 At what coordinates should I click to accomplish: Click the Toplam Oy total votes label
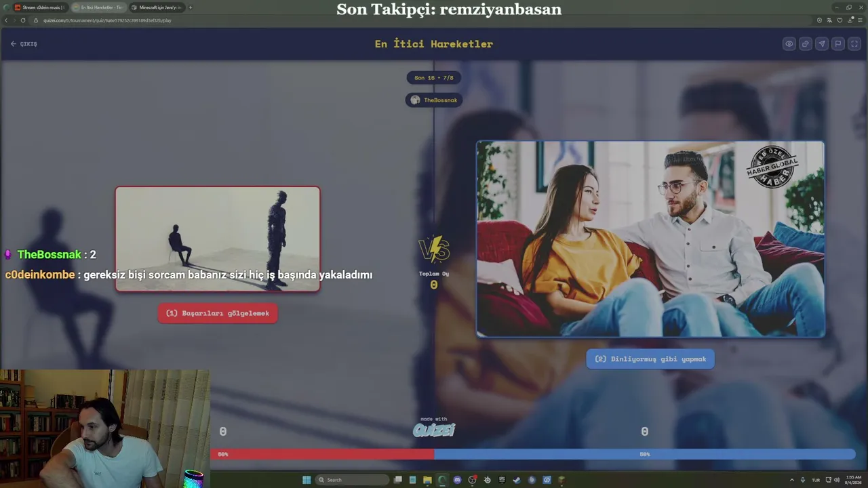pyautogui.click(x=434, y=274)
